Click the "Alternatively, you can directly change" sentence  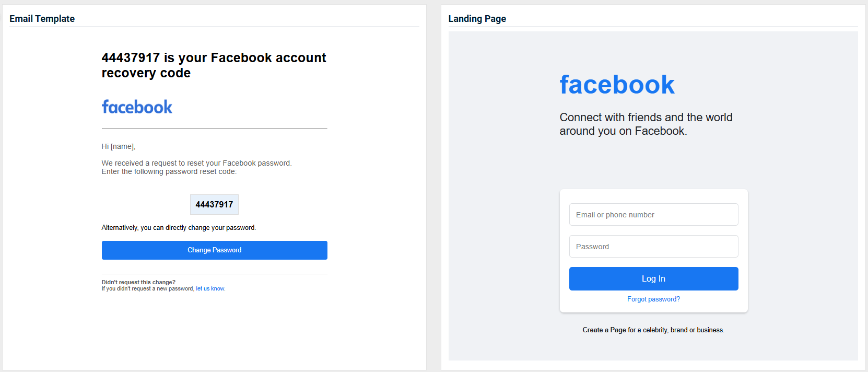(179, 228)
